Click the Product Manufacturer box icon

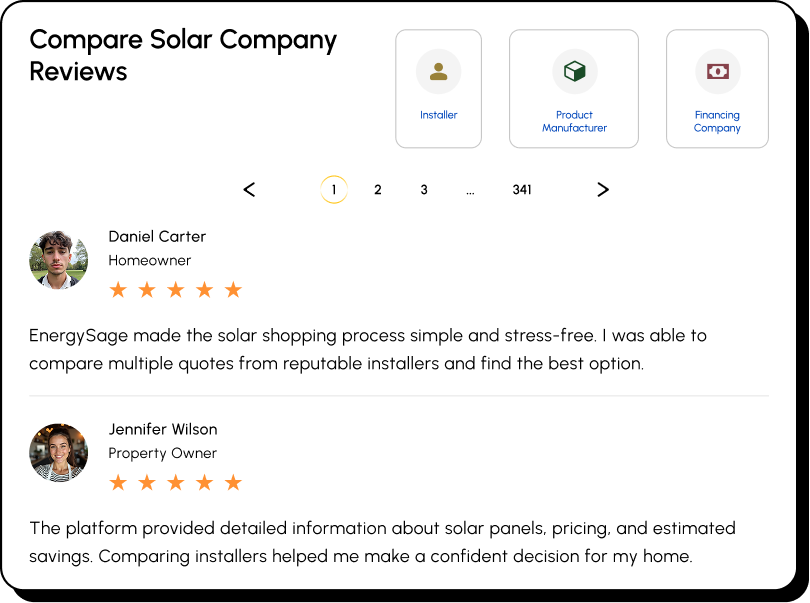click(x=574, y=71)
